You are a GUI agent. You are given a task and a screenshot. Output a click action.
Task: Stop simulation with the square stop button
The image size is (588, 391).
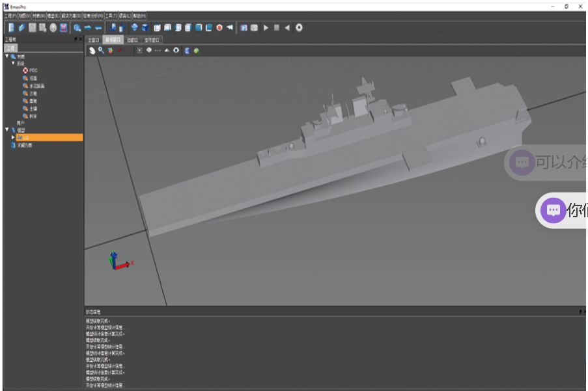click(x=277, y=28)
